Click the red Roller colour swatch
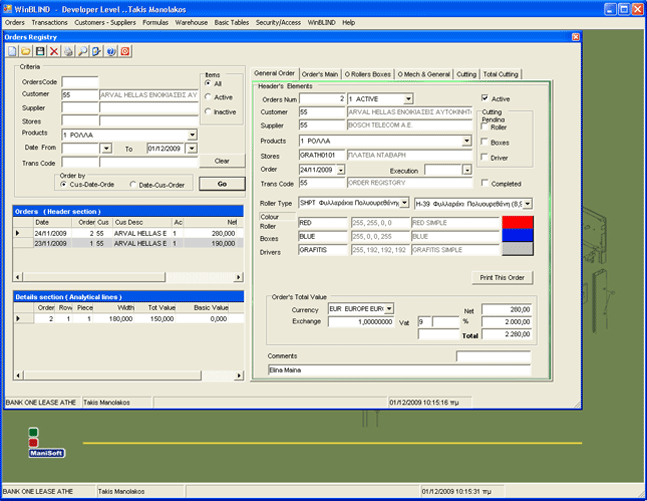This screenshot has width=647, height=501. [517, 222]
